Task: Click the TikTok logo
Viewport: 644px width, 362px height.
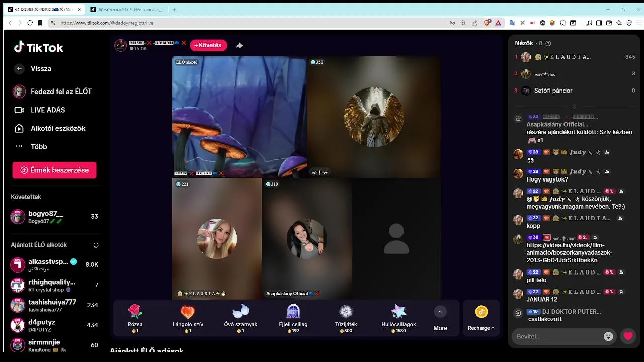Action: click(39, 48)
